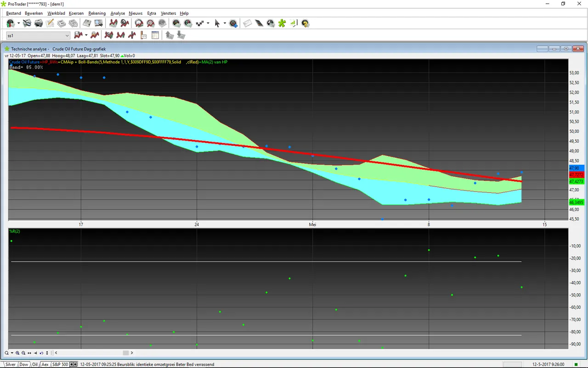The image size is (588, 368).
Task: Click the chart with dollar stack icon
Action: tap(113, 23)
